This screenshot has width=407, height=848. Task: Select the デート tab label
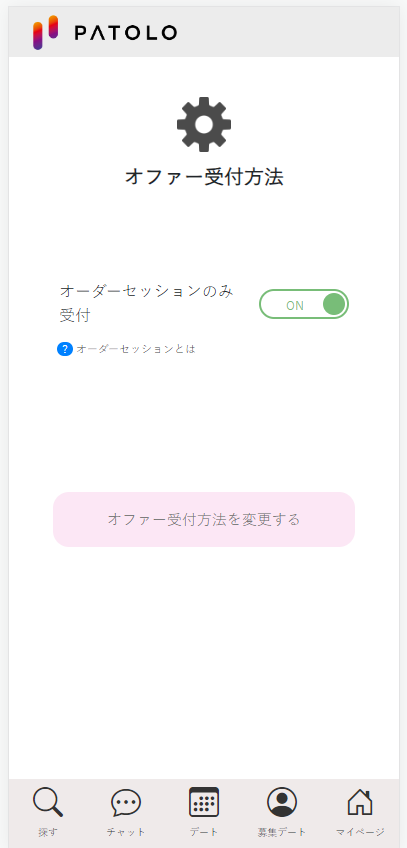point(204,832)
